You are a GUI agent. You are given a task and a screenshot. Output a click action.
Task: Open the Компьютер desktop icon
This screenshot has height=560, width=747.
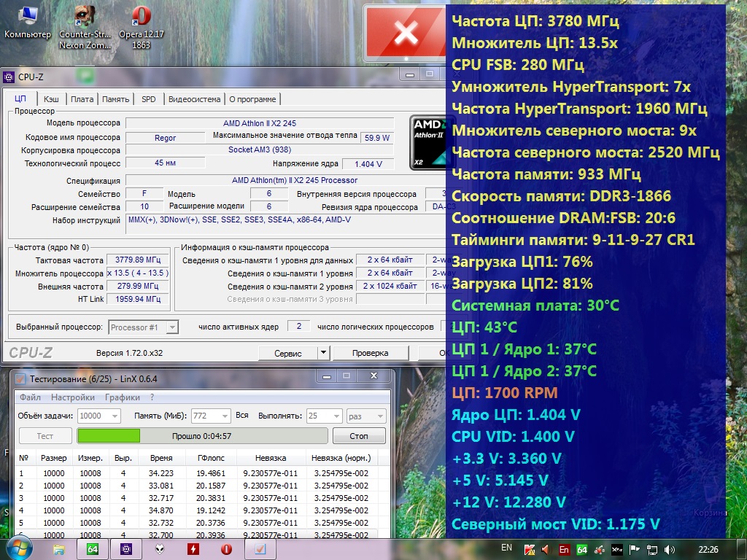(x=27, y=22)
